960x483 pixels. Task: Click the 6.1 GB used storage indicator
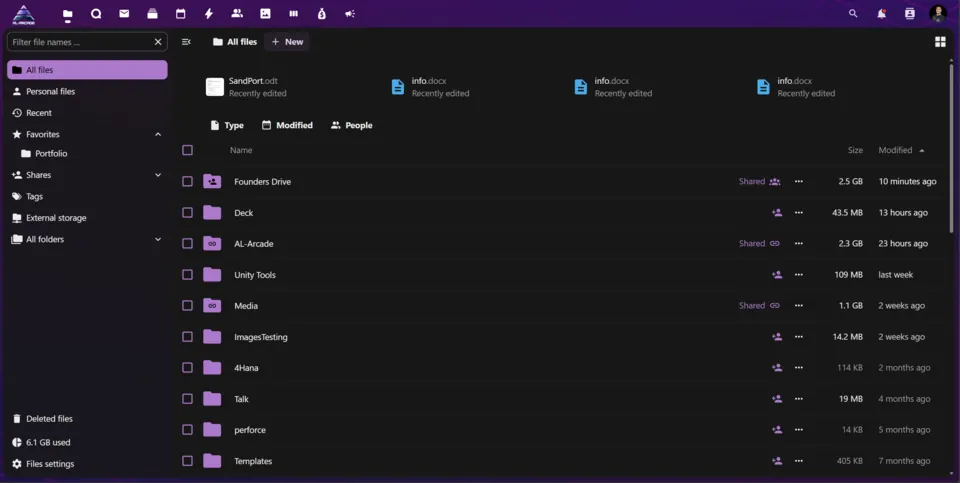point(87,442)
